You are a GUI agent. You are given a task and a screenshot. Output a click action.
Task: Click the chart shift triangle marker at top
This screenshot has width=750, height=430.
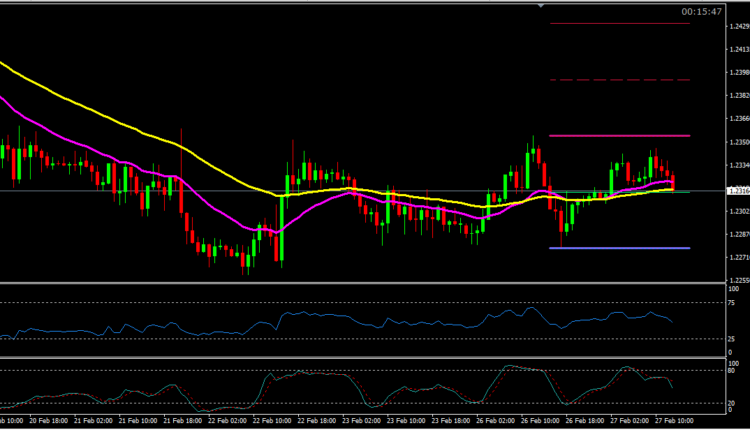[x=541, y=5]
